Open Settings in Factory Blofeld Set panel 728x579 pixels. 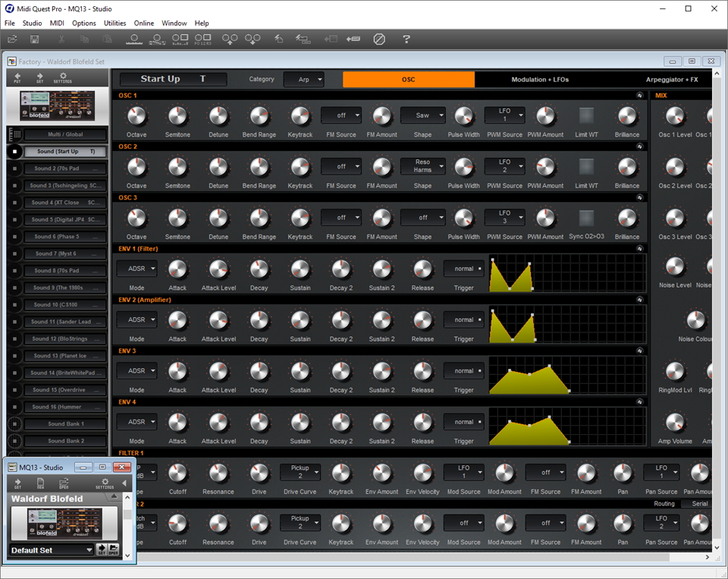62,78
